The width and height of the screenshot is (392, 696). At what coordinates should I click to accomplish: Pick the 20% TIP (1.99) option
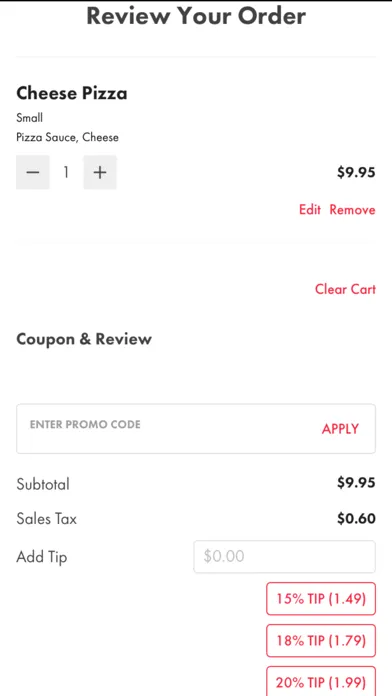pos(321,681)
